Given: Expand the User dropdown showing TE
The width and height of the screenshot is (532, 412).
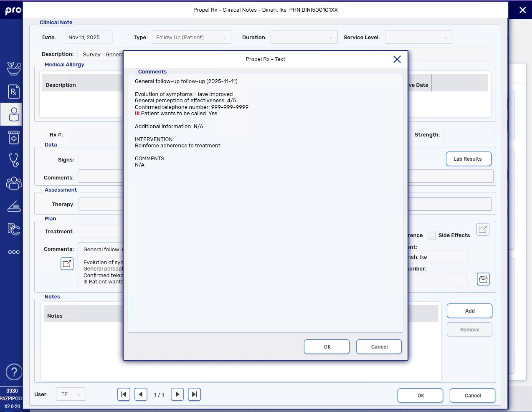Looking at the screenshot, I should pyautogui.click(x=71, y=394).
